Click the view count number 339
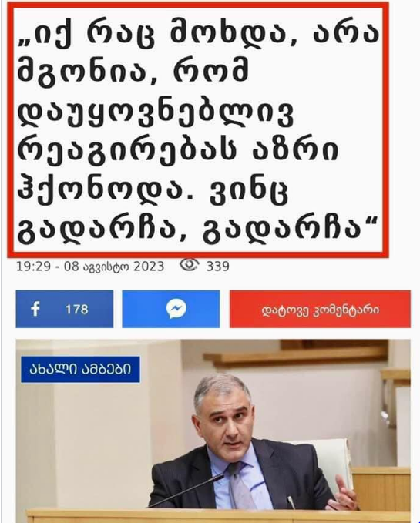The image size is (420, 523). pyautogui.click(x=217, y=267)
